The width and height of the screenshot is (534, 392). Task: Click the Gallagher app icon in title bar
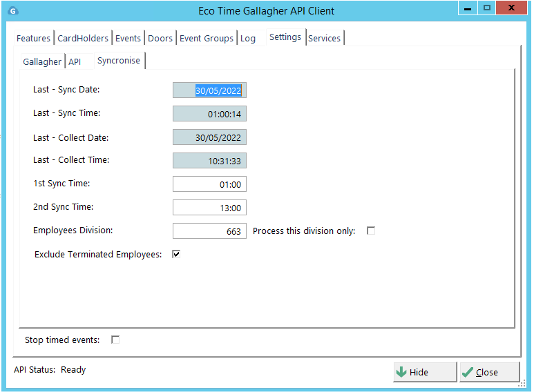[13, 11]
